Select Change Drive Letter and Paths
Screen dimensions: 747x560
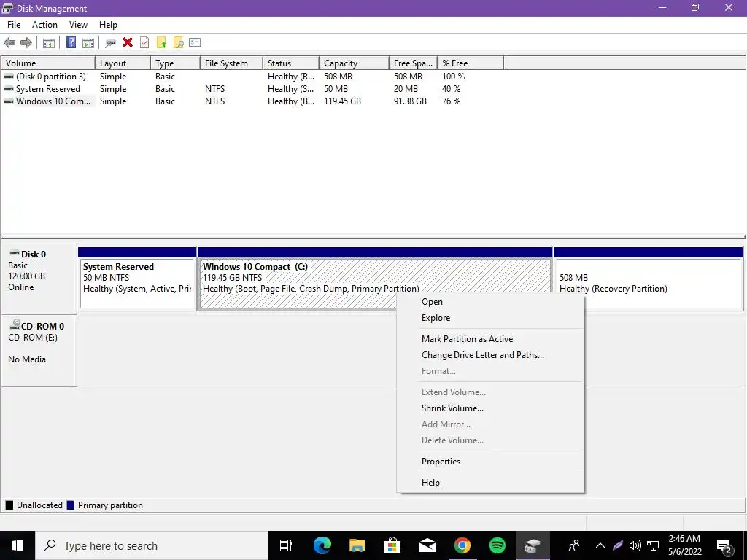[x=490, y=355]
